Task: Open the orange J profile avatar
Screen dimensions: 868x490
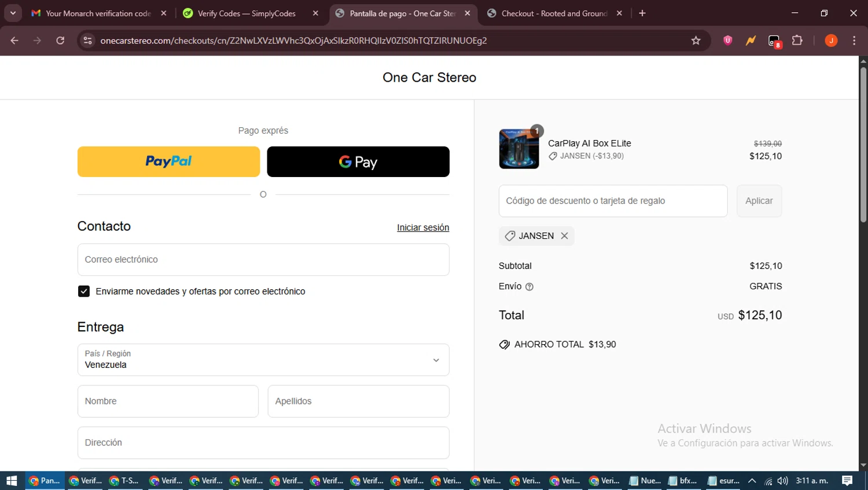Action: click(x=831, y=40)
